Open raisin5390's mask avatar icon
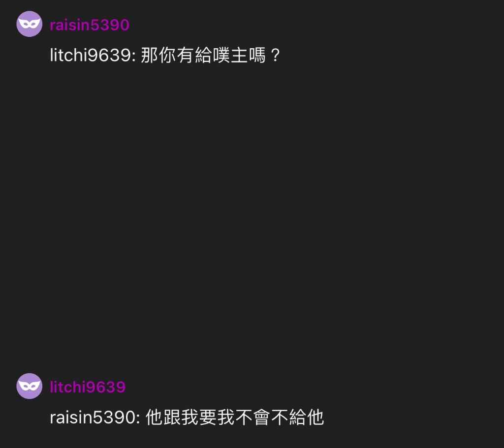504x448 pixels. point(29,24)
